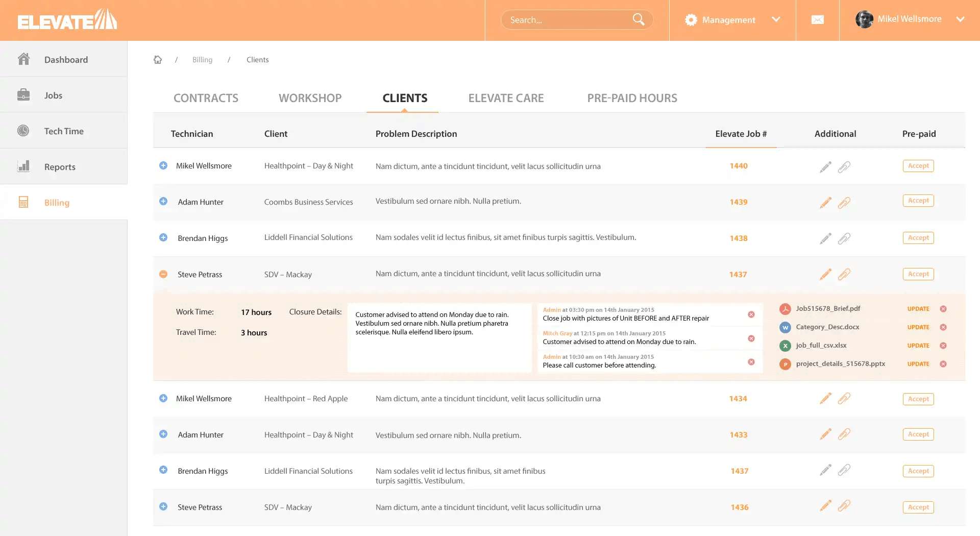Open Dashboard in the sidebar
This screenshot has width=980, height=536.
tap(64, 59)
